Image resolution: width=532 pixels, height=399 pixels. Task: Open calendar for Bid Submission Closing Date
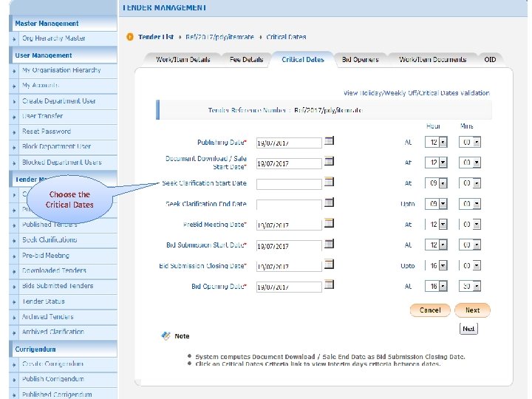tap(329, 264)
